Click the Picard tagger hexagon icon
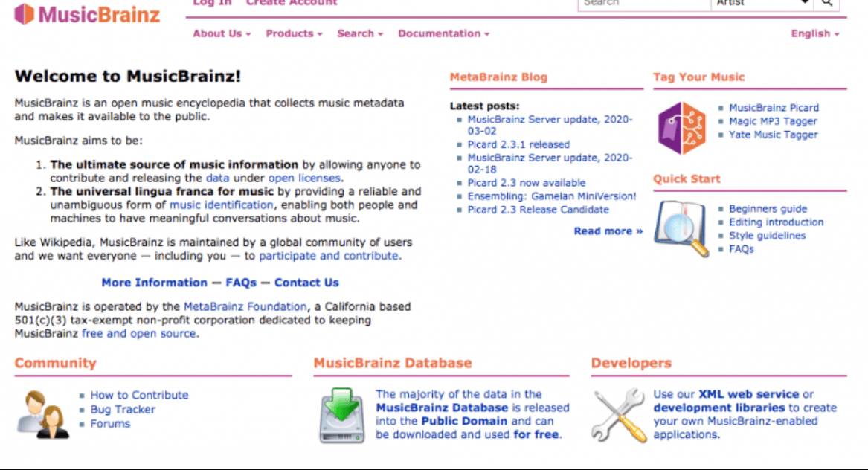Screen dimensions: 868x470 click(681, 128)
